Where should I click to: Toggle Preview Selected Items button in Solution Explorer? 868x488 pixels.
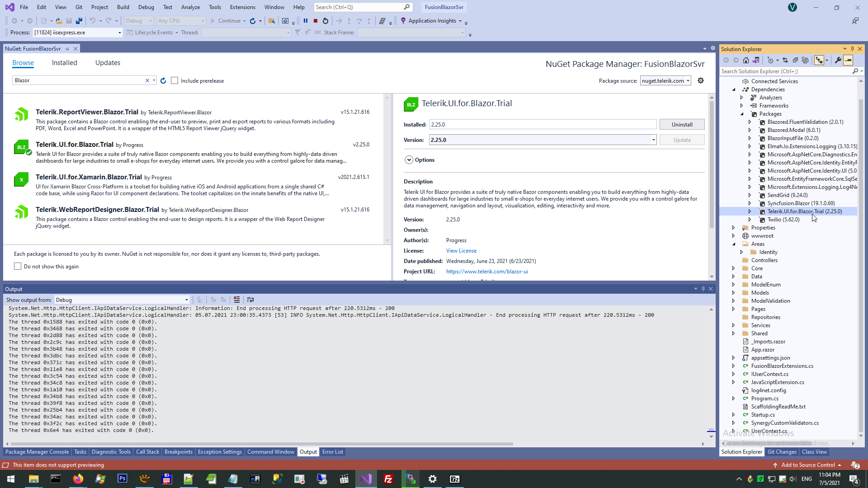(848, 60)
